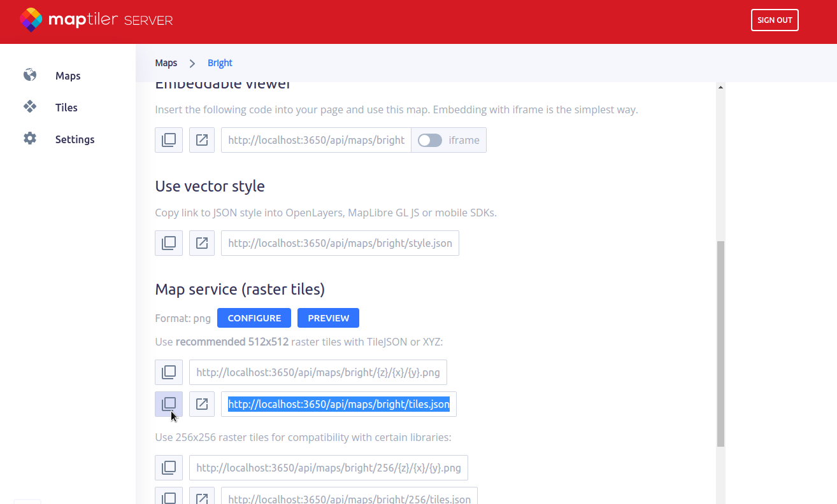Toggle the iframe embed switch

click(x=430, y=140)
